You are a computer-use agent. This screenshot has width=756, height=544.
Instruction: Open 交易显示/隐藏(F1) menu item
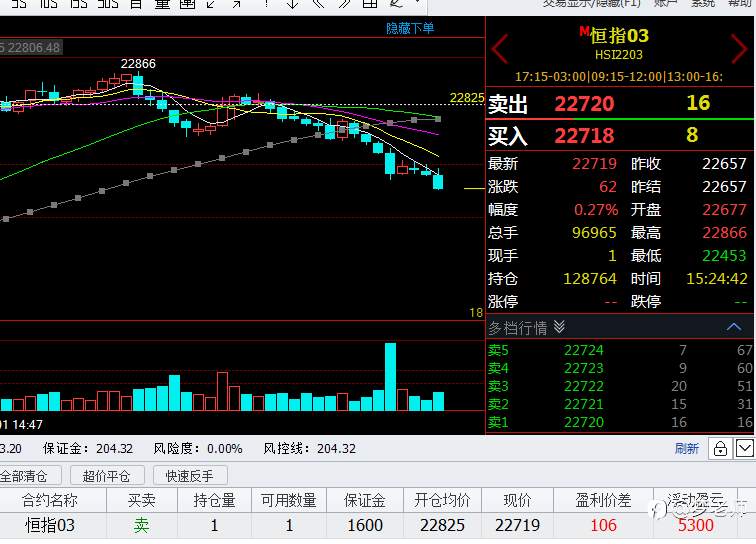pyautogui.click(x=592, y=3)
